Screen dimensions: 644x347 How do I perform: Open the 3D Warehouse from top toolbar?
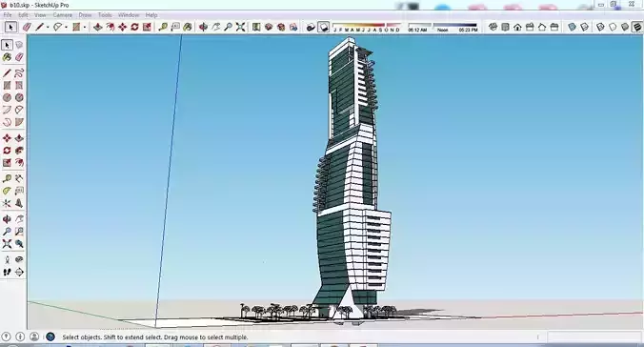click(269, 27)
